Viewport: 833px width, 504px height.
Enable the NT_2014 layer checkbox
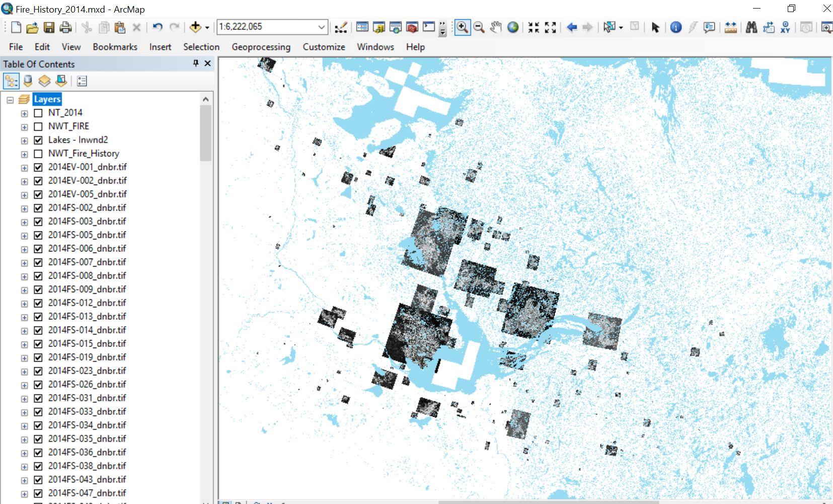click(x=38, y=113)
